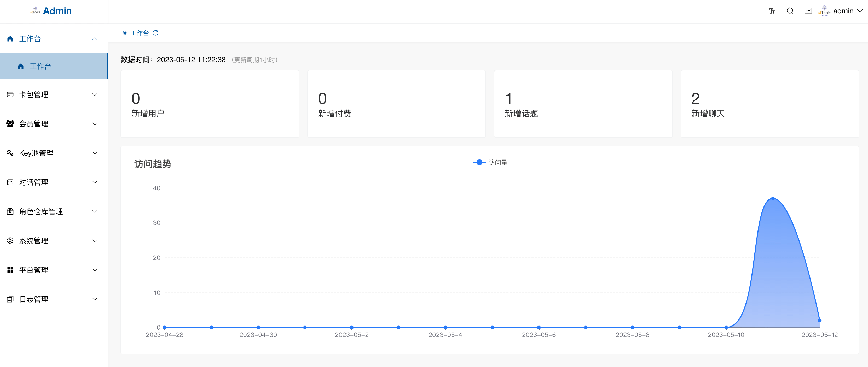The image size is (868, 367).
Task: Click the 平台管理 grid icon
Action: click(x=10, y=270)
